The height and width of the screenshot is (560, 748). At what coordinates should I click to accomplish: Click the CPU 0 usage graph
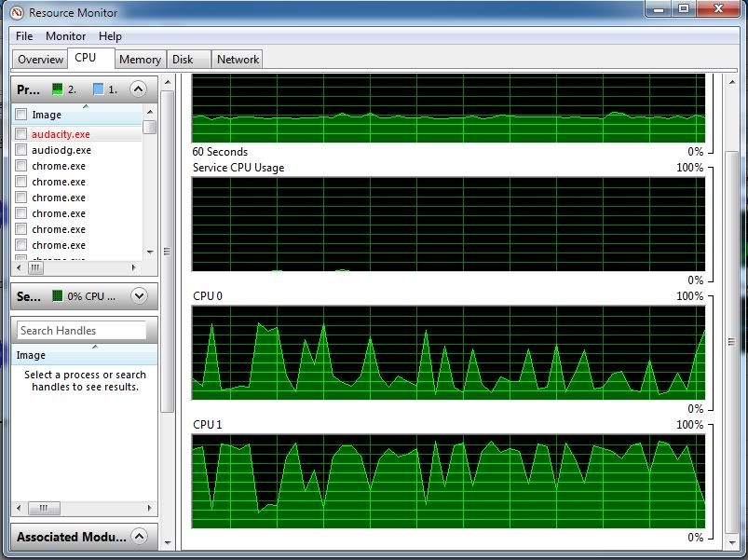[448, 353]
